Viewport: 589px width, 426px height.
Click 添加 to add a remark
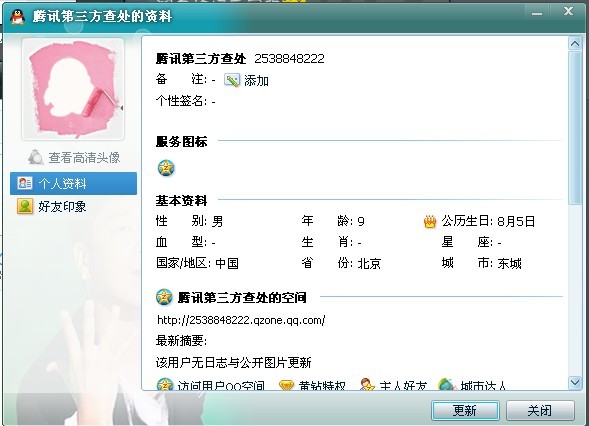point(256,80)
